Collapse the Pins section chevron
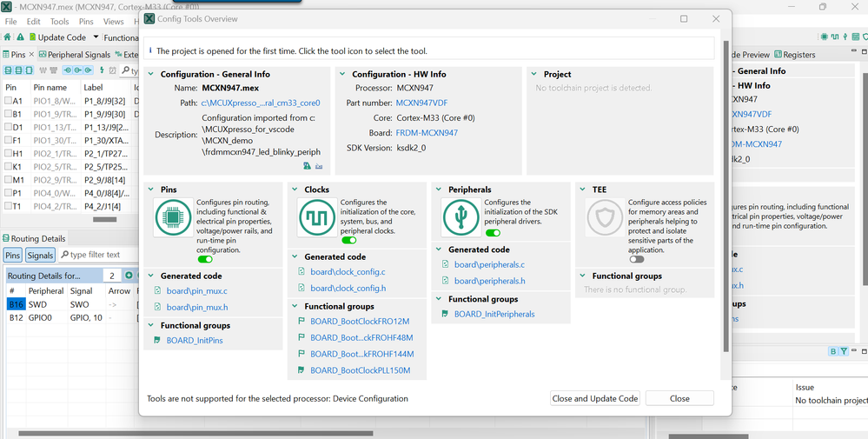Image resolution: width=868 pixels, height=439 pixels. pos(150,189)
